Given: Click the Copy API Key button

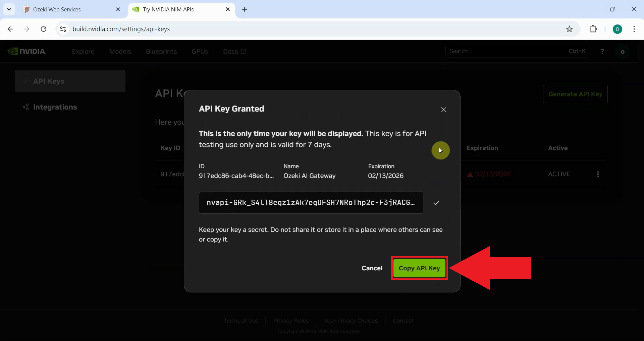Looking at the screenshot, I should [x=419, y=268].
